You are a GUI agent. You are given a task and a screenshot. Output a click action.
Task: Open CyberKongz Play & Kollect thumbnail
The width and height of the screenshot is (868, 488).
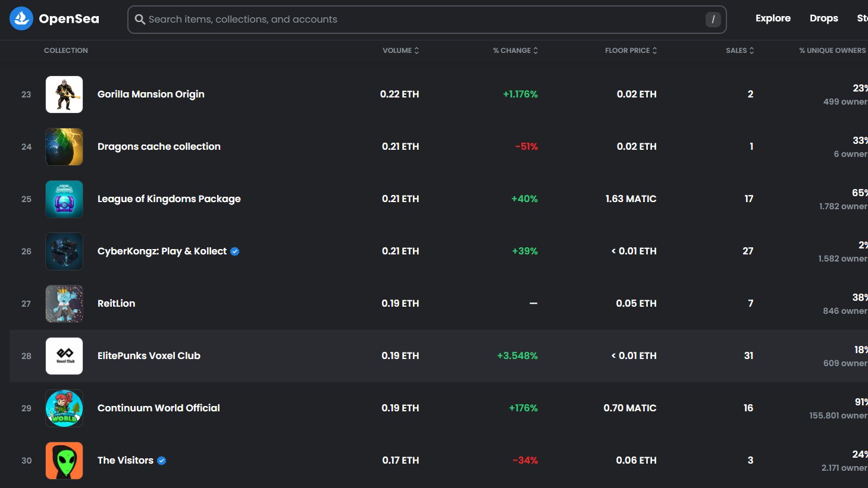[x=64, y=251]
